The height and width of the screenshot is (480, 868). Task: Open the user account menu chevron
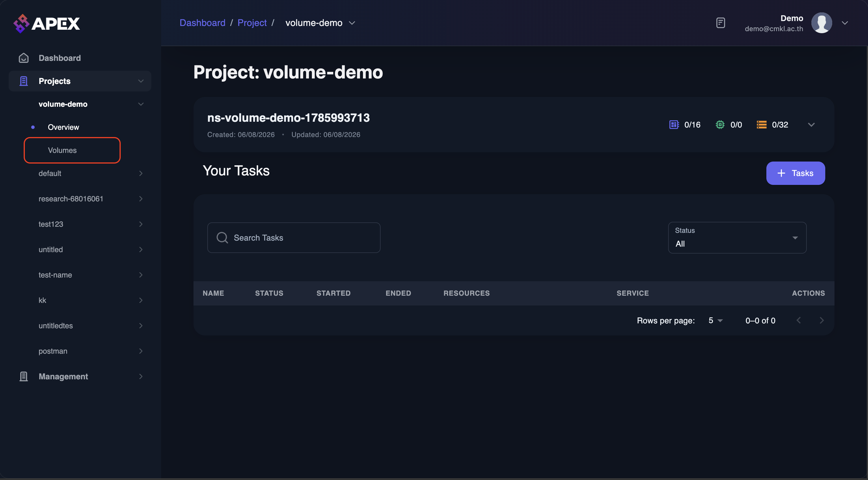coord(844,23)
